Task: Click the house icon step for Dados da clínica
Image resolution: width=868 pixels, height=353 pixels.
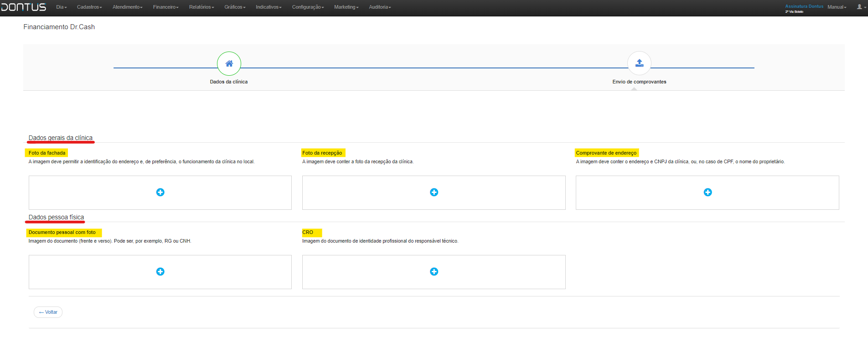Action: 229,63
